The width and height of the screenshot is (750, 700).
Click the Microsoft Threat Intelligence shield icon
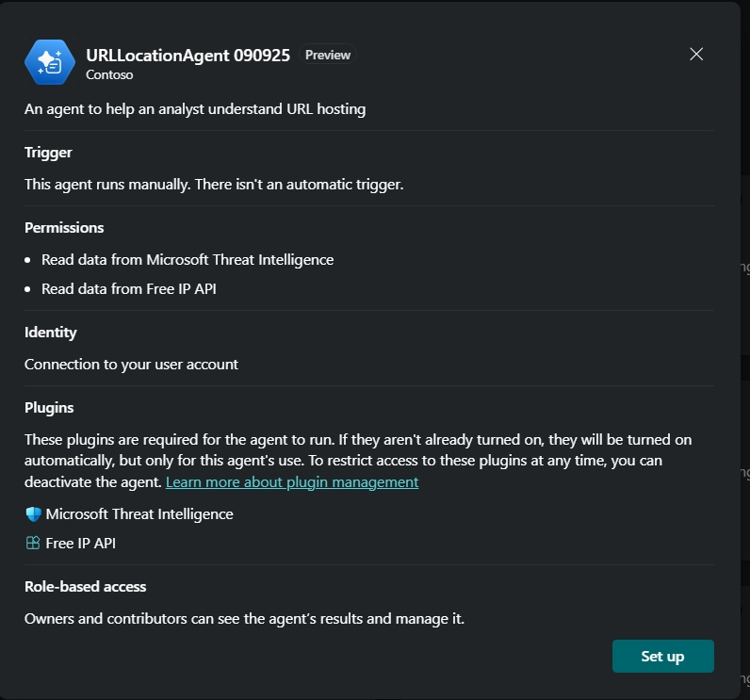pyautogui.click(x=33, y=514)
